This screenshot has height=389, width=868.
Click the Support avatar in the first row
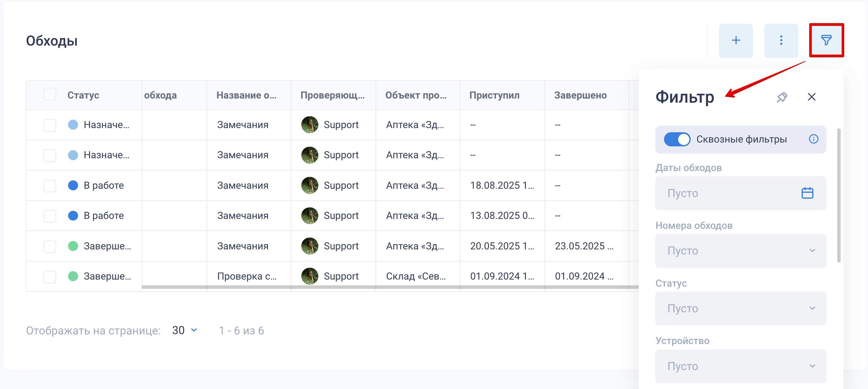(x=310, y=125)
